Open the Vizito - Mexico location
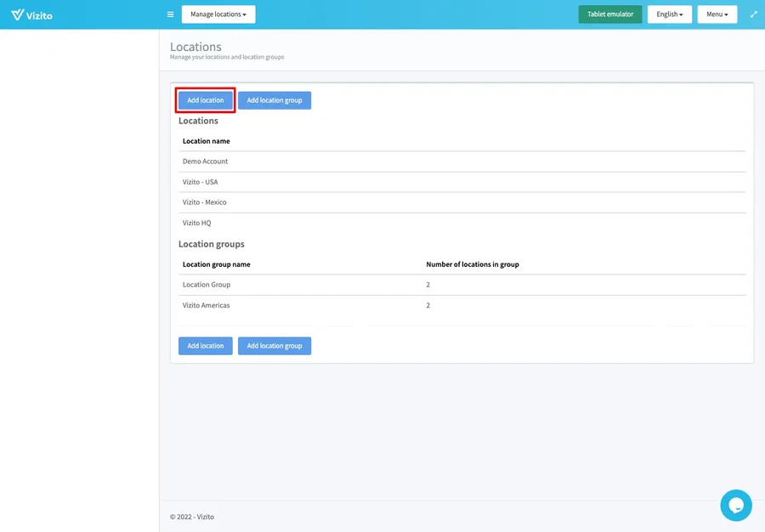The image size is (765, 532). pos(205,202)
